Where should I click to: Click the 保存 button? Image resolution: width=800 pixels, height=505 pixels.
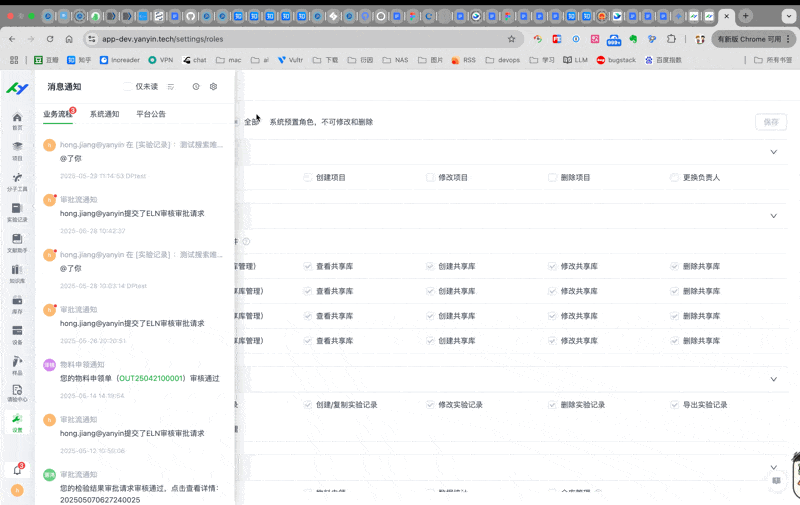(770, 122)
